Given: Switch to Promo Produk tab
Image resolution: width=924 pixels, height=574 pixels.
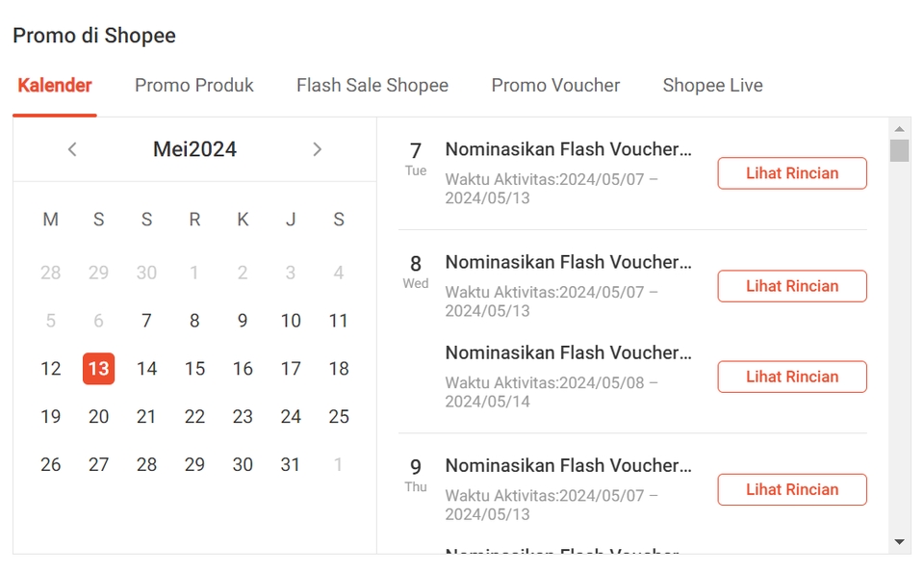Looking at the screenshot, I should (194, 86).
